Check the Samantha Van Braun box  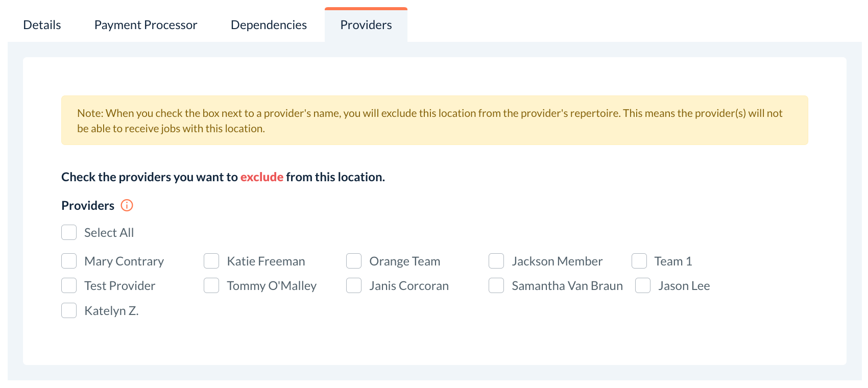coord(496,285)
